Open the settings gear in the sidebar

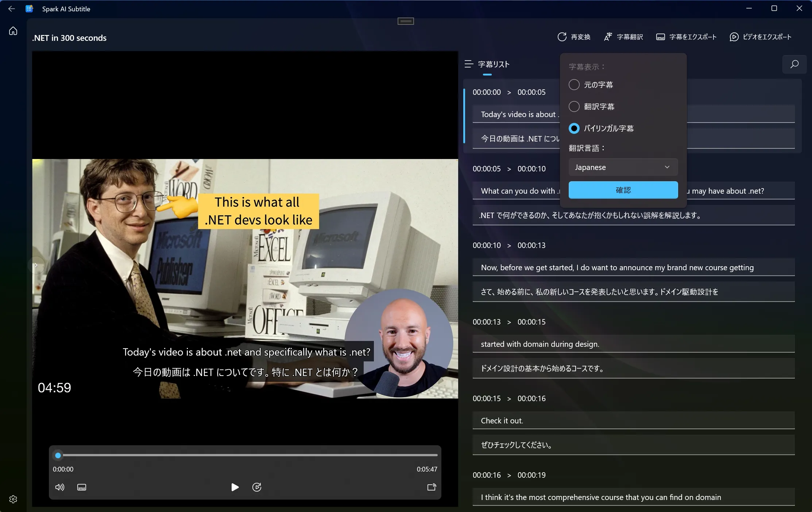(x=13, y=499)
